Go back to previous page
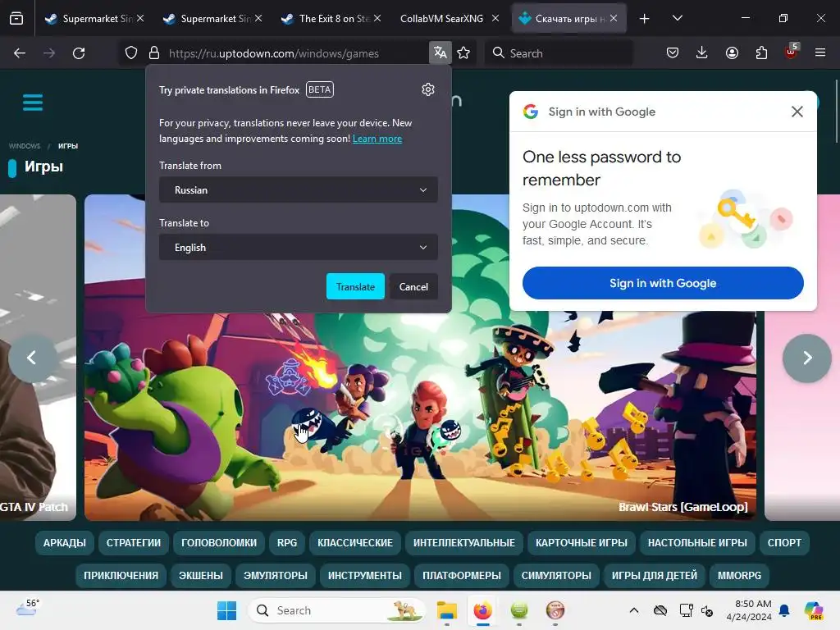The image size is (840, 630). coord(20,53)
